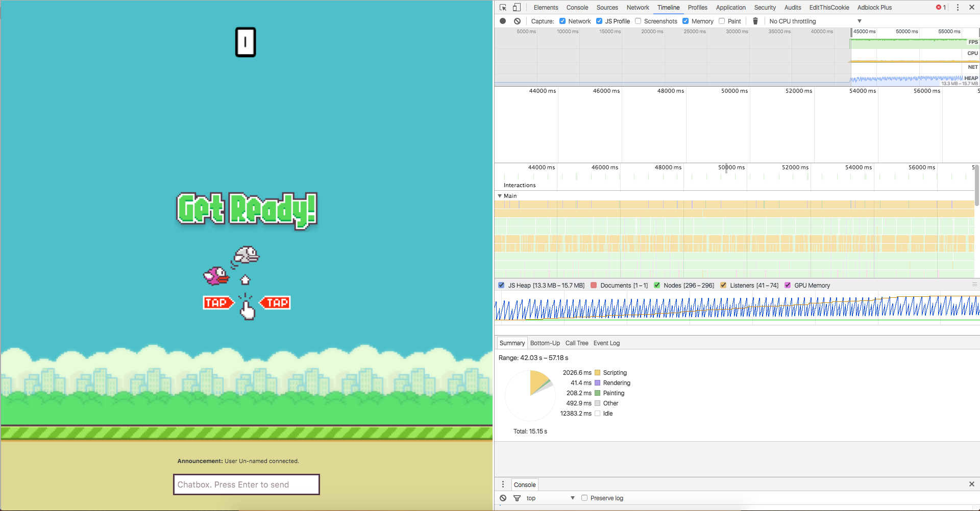Switch to the Call Tree tab
This screenshot has width=980, height=511.
click(x=577, y=343)
